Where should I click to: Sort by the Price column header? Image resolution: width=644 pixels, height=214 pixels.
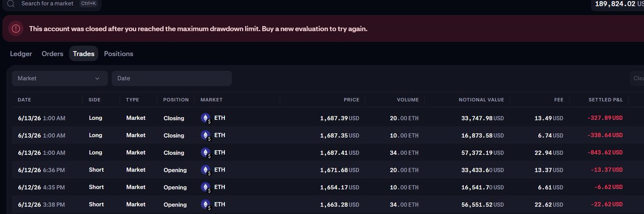(352, 100)
